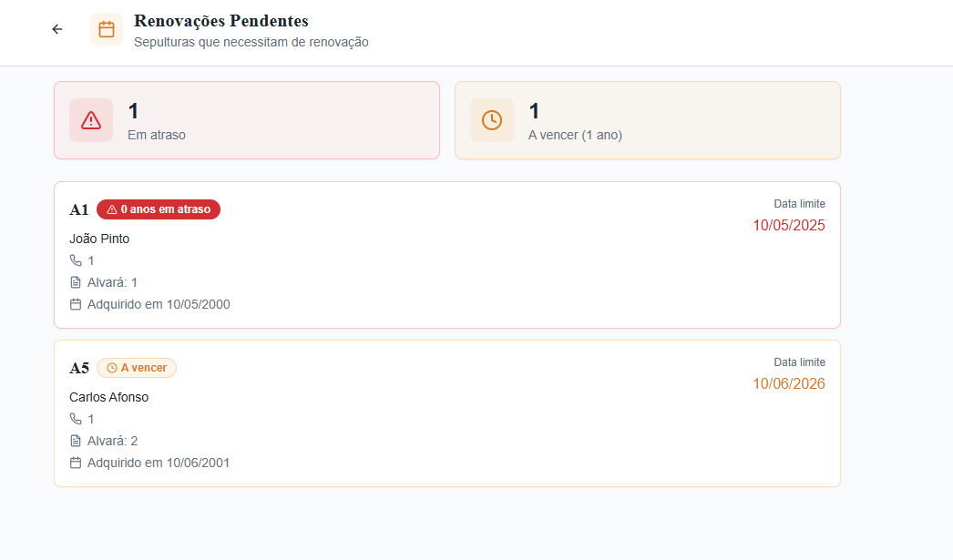Click the phone icon under João Pinto

point(76,260)
